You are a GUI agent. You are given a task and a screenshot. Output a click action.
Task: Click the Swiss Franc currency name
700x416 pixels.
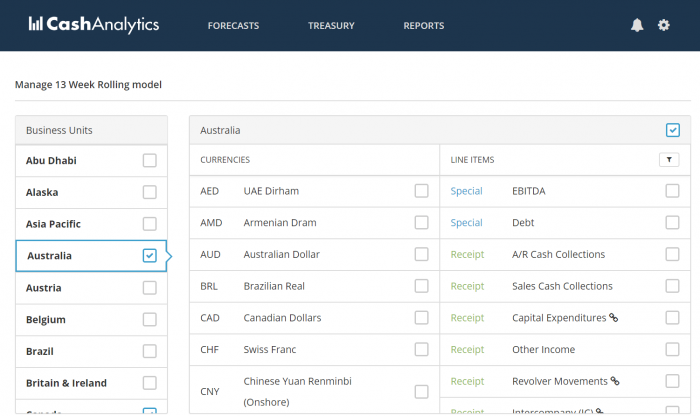(270, 349)
